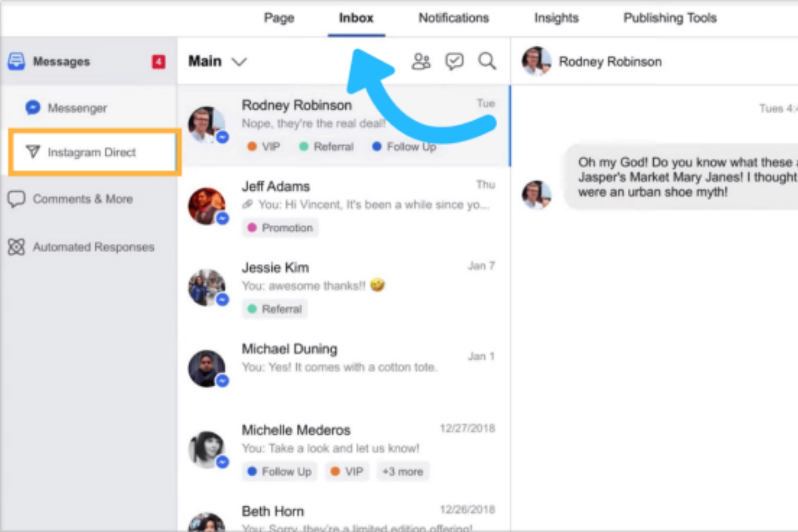Click Michael Duning's profile picture
The image size is (798, 532).
(x=207, y=369)
